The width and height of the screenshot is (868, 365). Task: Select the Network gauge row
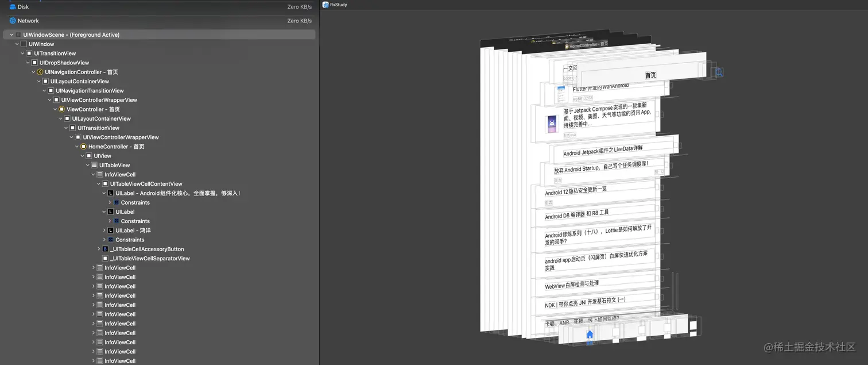[x=160, y=21]
